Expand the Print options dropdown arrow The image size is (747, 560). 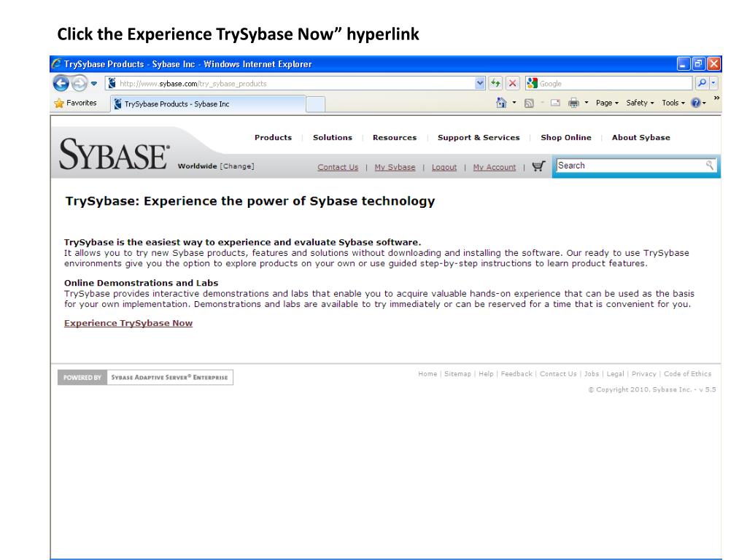587,103
